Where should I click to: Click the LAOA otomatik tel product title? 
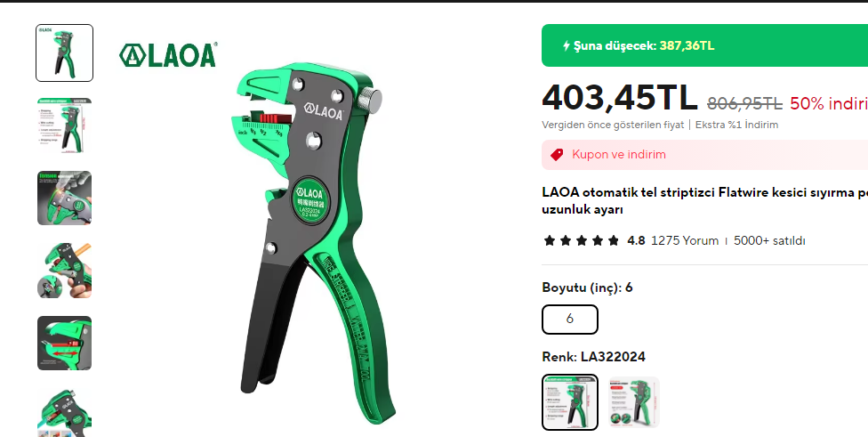(x=704, y=201)
